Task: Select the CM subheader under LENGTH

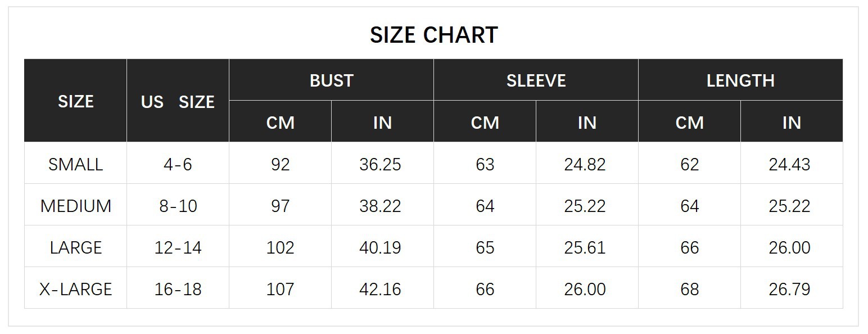Action: click(689, 122)
